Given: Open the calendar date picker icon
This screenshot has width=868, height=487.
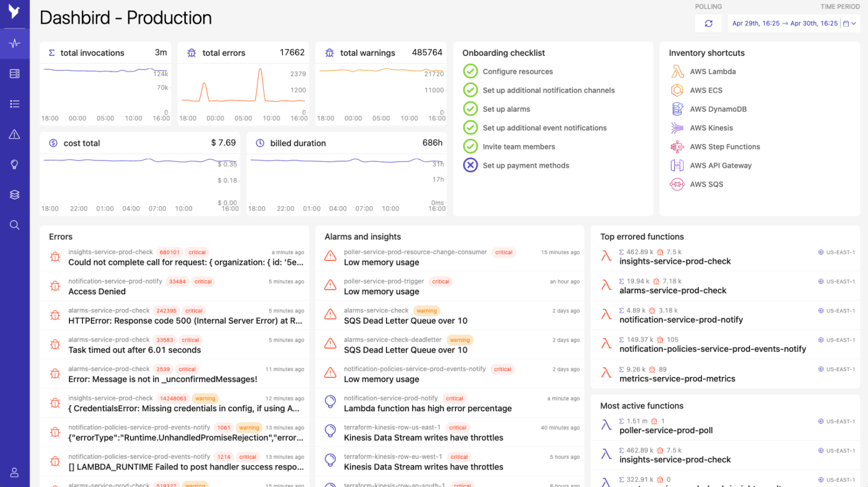Looking at the screenshot, I should (x=845, y=24).
